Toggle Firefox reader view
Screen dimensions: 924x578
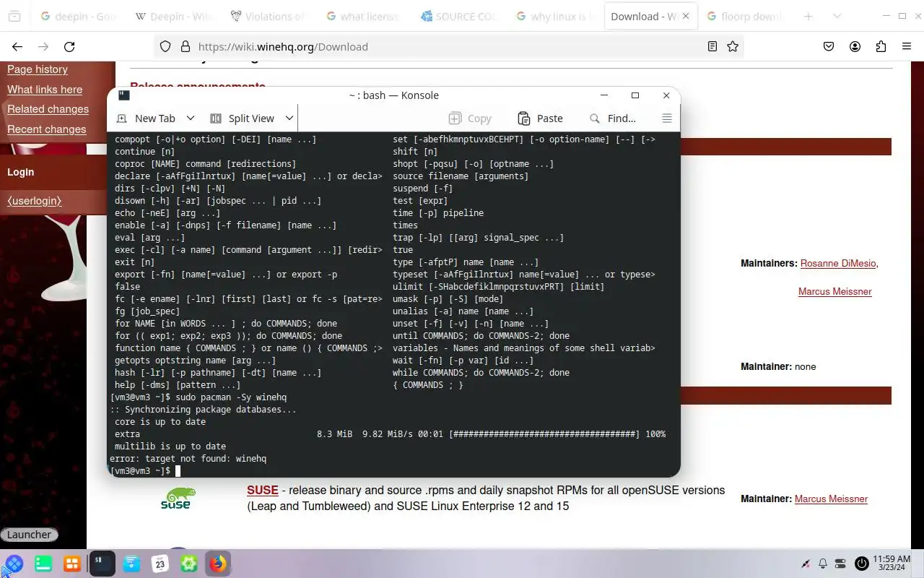coord(712,46)
